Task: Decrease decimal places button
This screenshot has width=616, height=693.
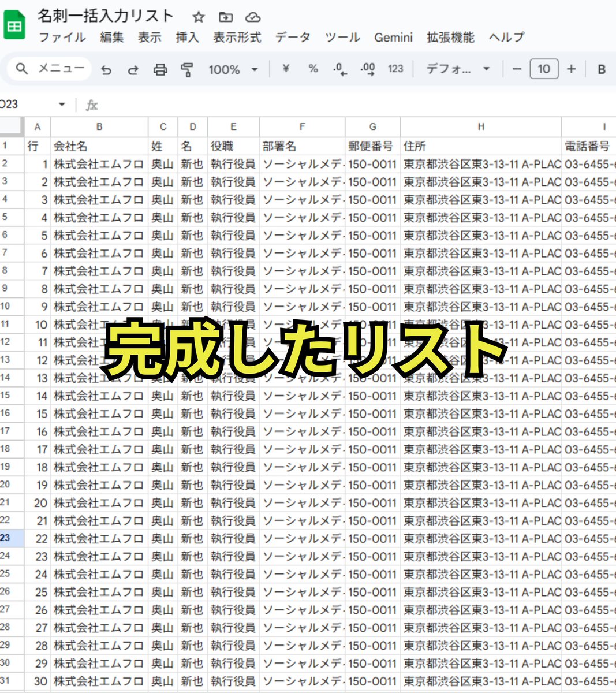Action: (340, 69)
